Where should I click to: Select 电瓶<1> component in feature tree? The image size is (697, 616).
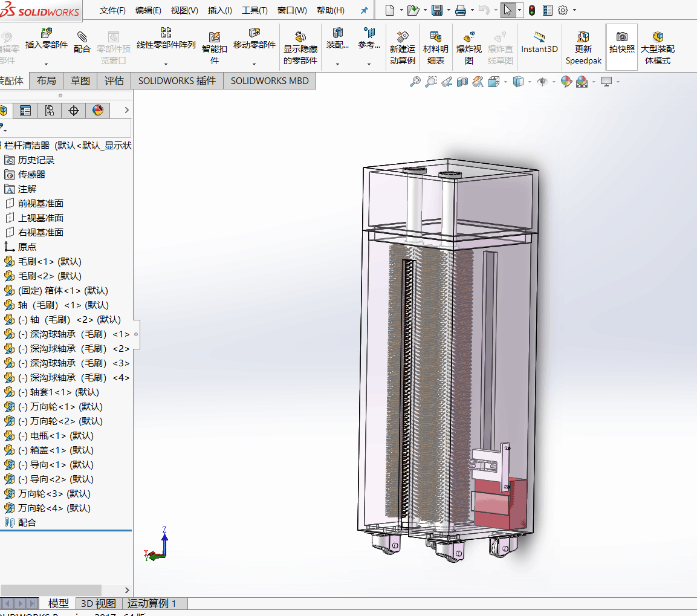(x=50, y=436)
